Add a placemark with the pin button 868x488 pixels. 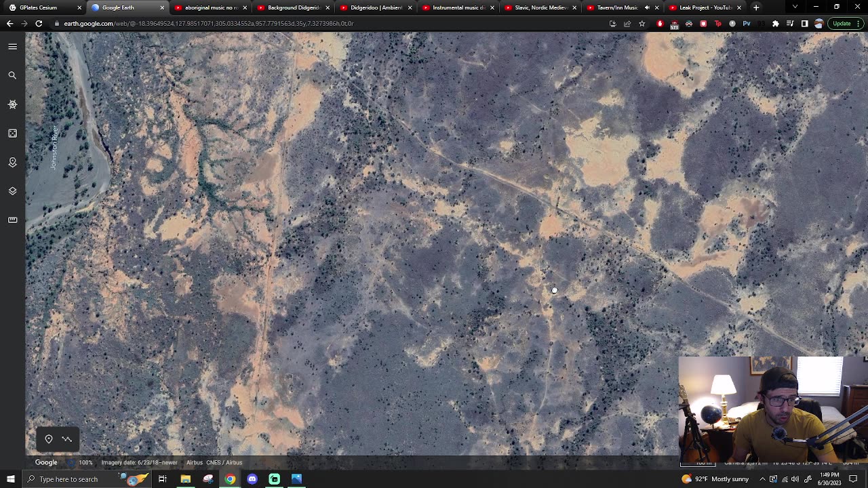(x=49, y=439)
